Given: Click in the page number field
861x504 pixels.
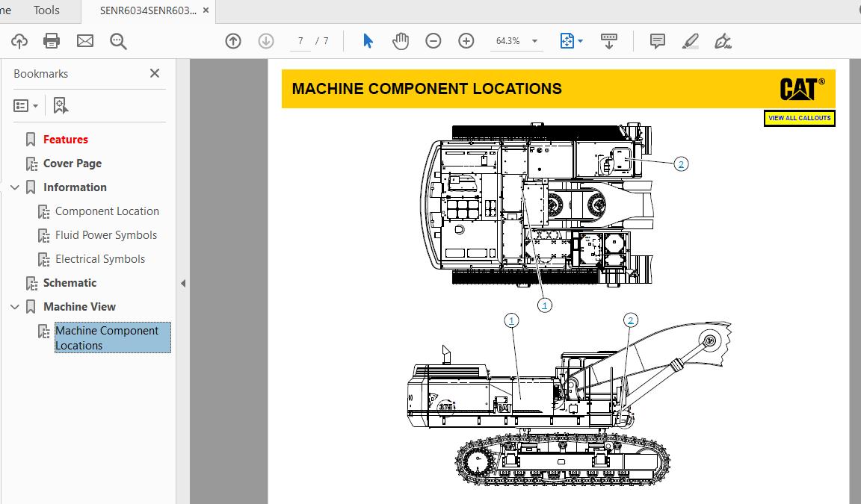Looking at the screenshot, I should pos(300,41).
